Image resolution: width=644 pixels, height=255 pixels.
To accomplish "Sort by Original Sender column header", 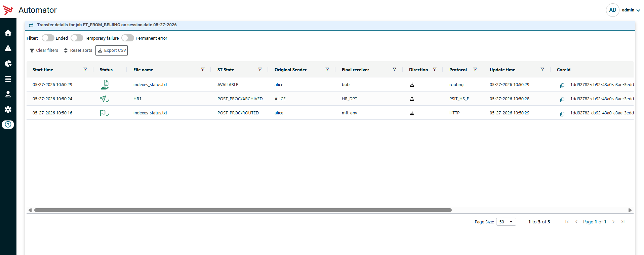I will coord(290,70).
